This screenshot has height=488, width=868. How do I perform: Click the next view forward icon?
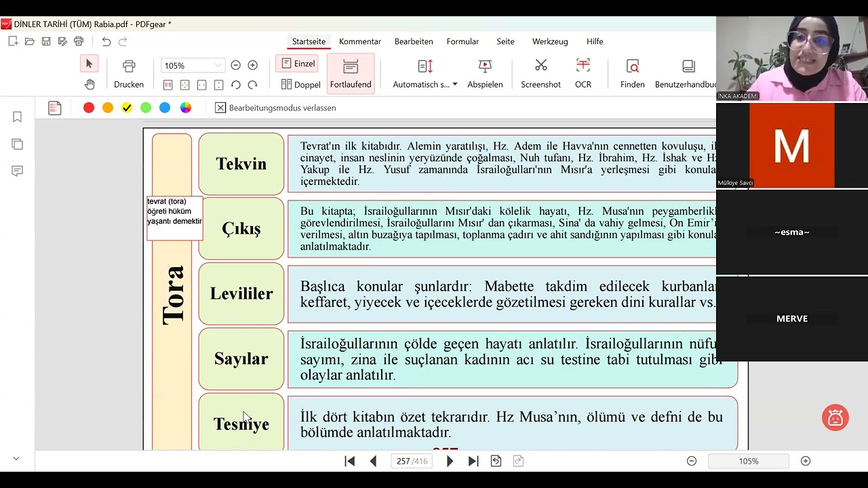519,461
